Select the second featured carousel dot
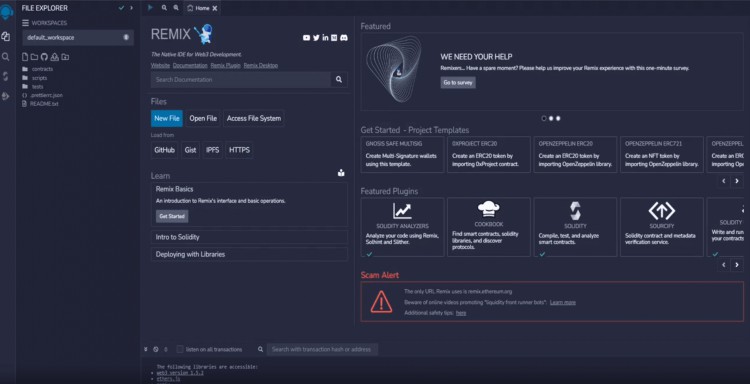This screenshot has height=384, width=750. (x=551, y=118)
